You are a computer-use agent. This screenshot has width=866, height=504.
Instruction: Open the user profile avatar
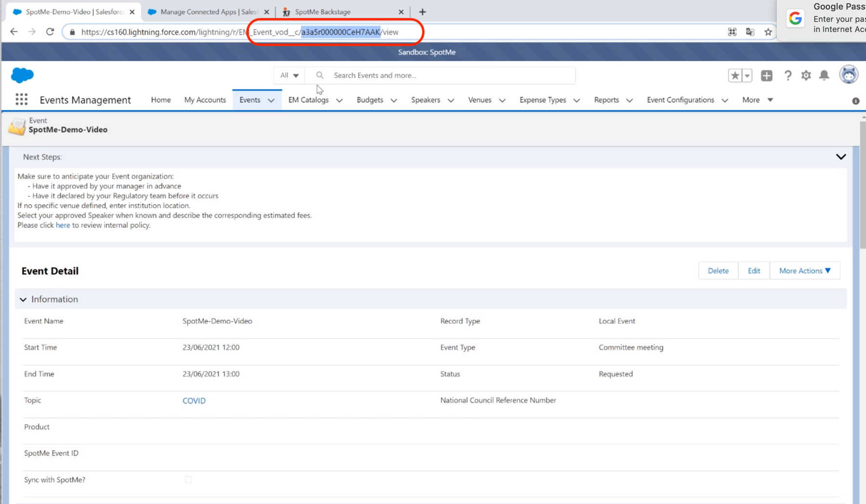[x=849, y=75]
